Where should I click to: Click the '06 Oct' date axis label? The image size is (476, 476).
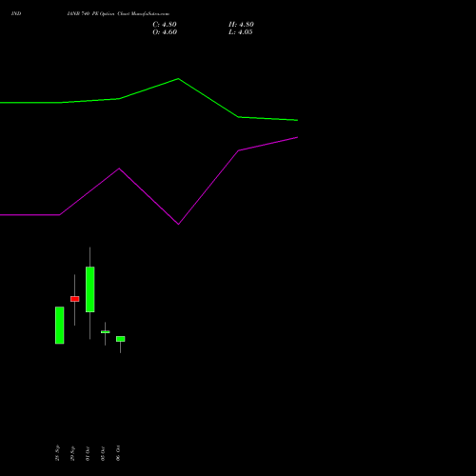[118, 453]
